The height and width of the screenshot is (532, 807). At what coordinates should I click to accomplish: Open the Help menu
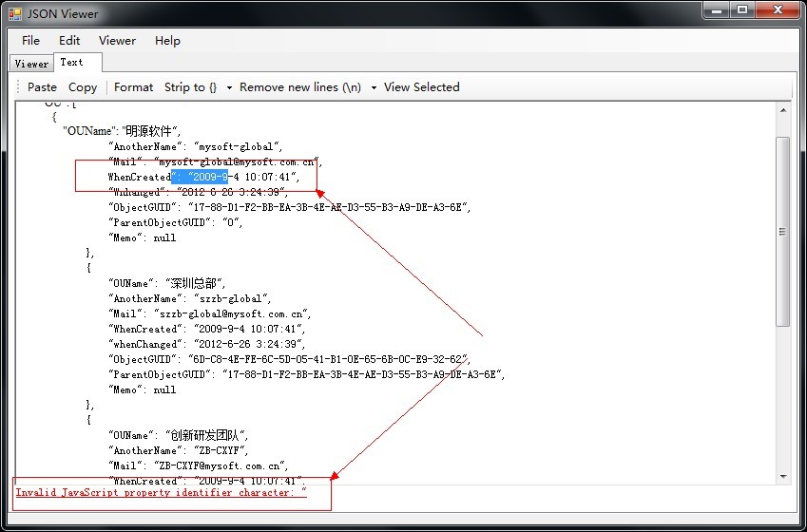tap(168, 41)
